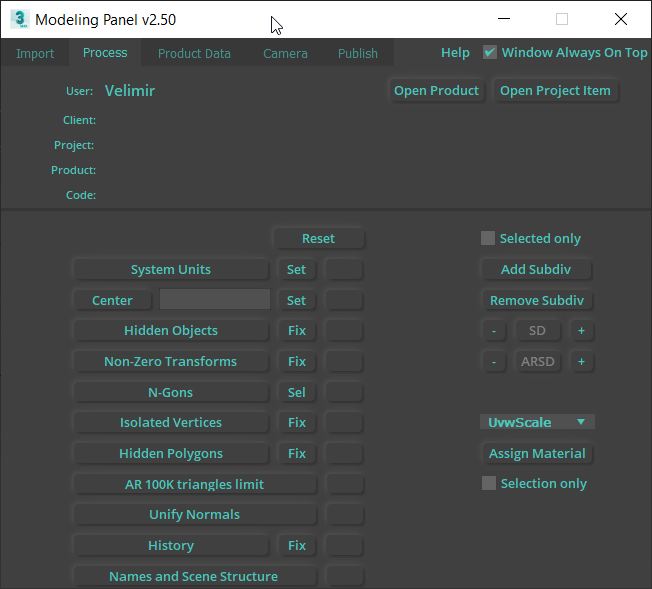This screenshot has height=589, width=652.
Task: Click the status box for Isolated Vertices
Action: point(344,423)
